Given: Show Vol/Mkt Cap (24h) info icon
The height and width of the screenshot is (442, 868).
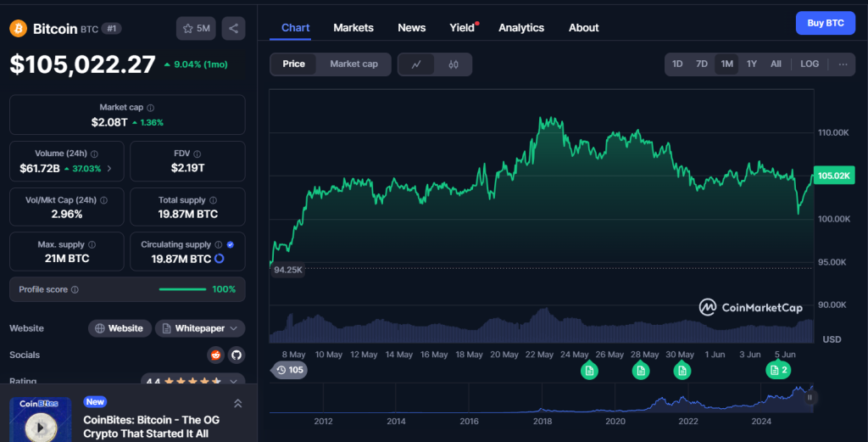Looking at the screenshot, I should point(103,200).
